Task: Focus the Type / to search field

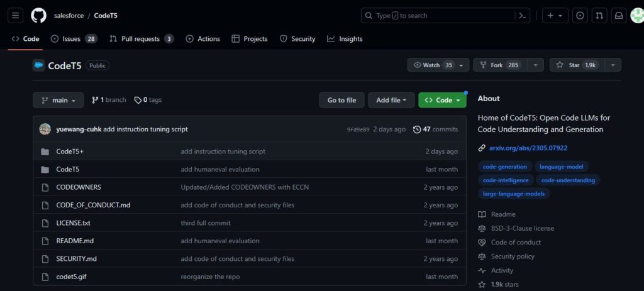Action: coord(446,16)
